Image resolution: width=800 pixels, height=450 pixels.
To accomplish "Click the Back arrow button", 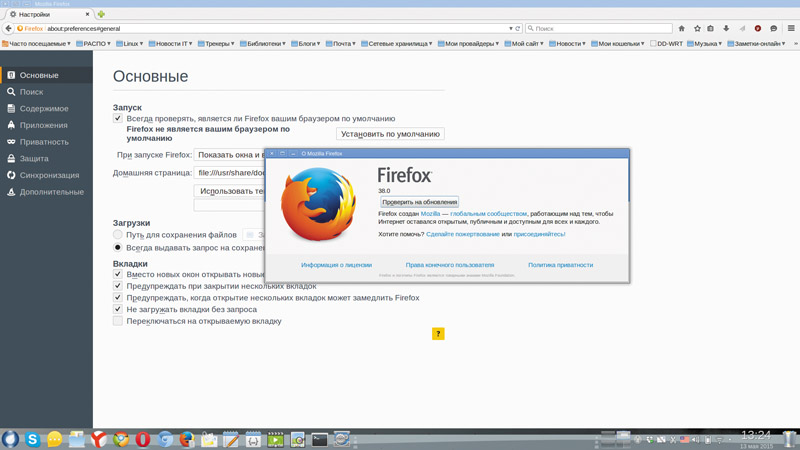I will pyautogui.click(x=8, y=29).
